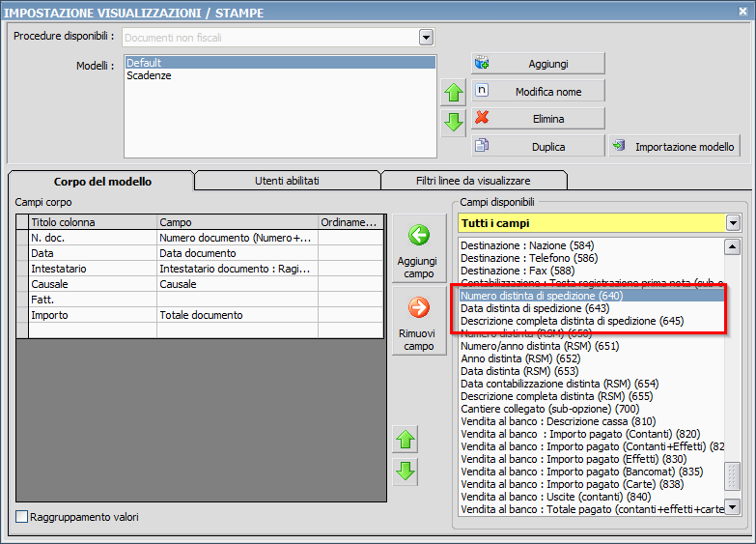Select Numero/anno distinta (RSM) (651)
The height and width of the screenshot is (544, 756).
pyautogui.click(x=591, y=346)
